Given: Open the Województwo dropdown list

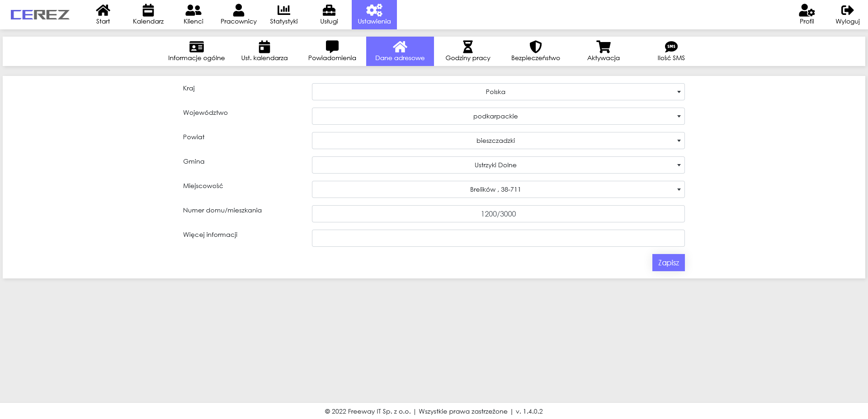Looking at the screenshot, I should pyautogui.click(x=498, y=116).
